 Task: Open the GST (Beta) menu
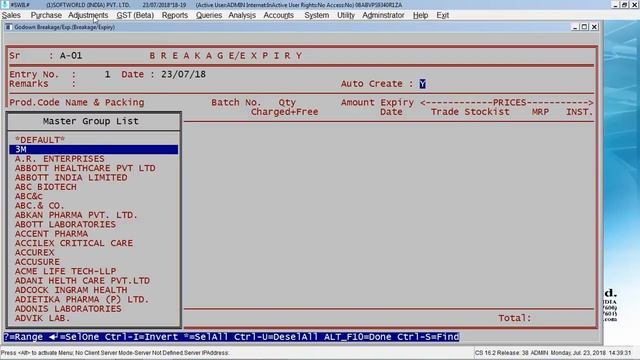tap(135, 15)
